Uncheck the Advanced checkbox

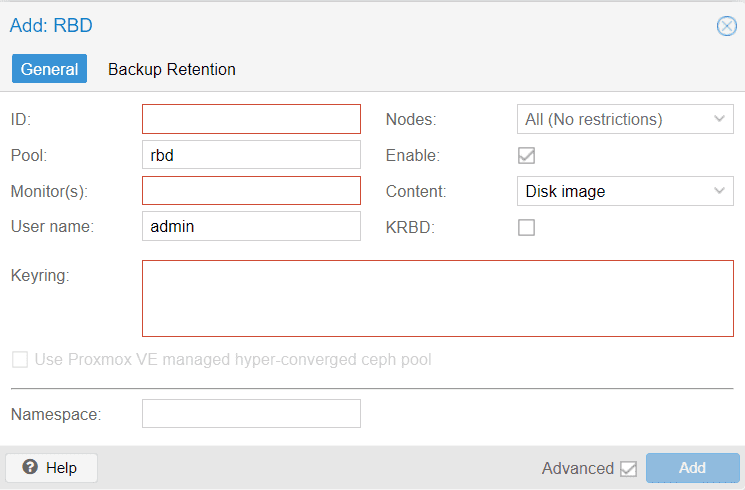pyautogui.click(x=628, y=469)
